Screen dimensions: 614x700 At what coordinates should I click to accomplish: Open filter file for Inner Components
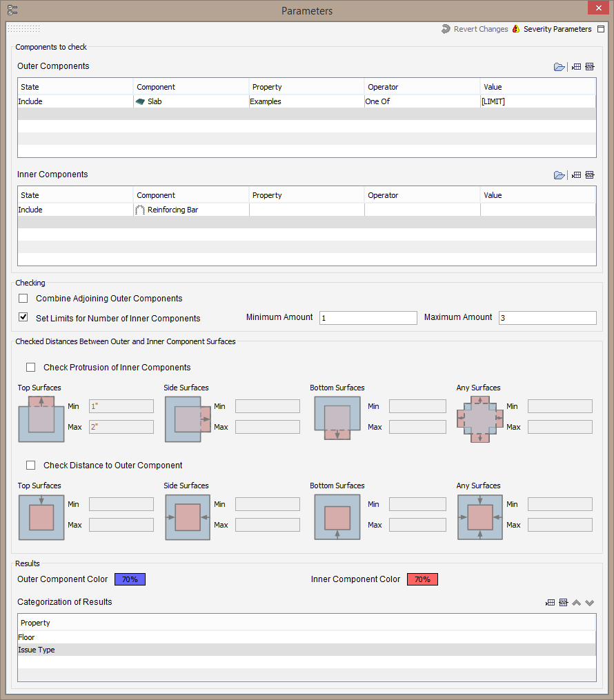click(x=559, y=175)
